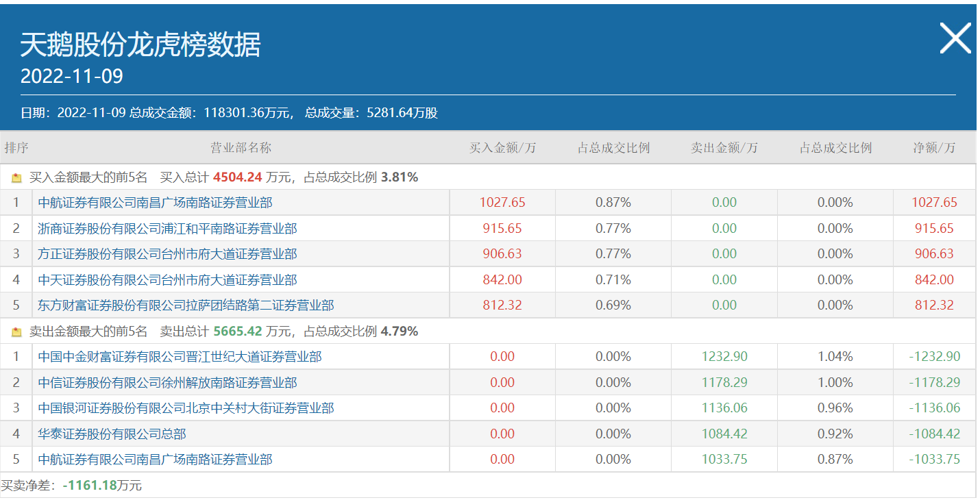
Task: Open 中航证券南昌广场南路 link in buy list
Action: point(155,203)
